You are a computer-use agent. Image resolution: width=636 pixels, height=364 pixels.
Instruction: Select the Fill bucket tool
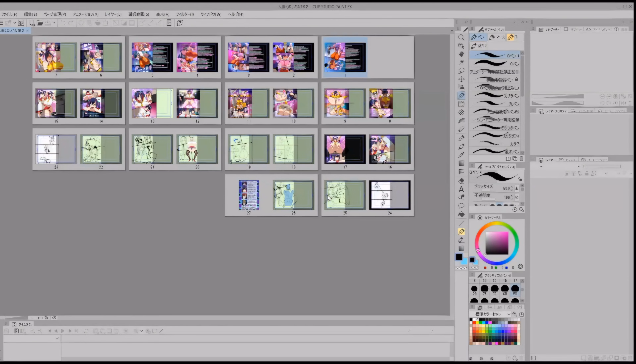461,214
